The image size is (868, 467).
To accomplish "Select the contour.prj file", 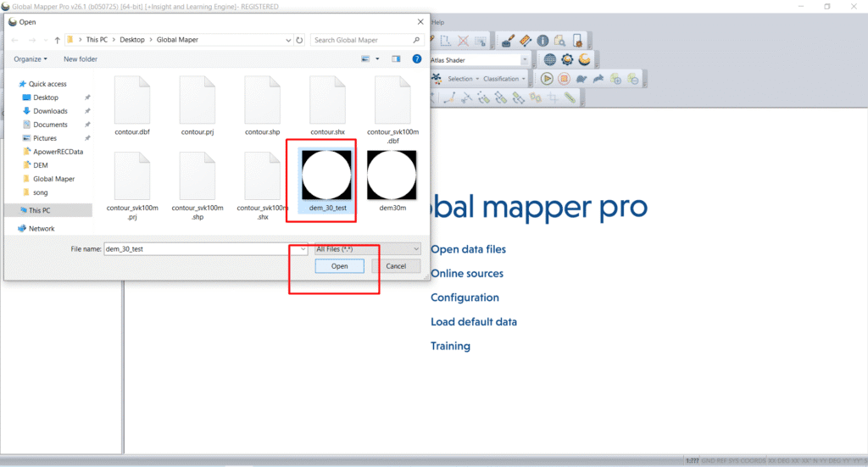I will [198, 106].
